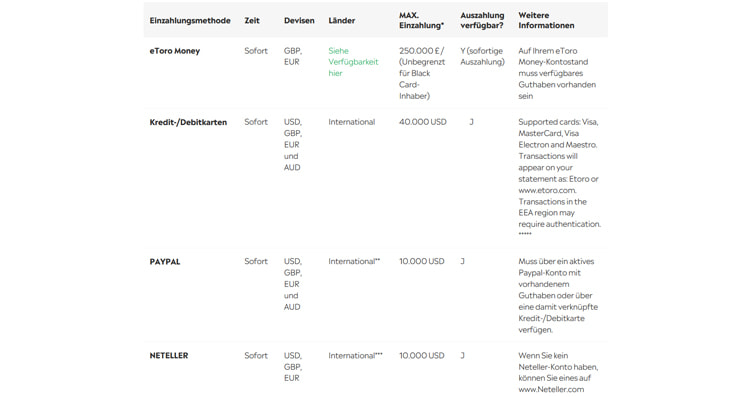This screenshot has width=741, height=397.
Task: Click the Zeit column header
Action: (x=252, y=20)
